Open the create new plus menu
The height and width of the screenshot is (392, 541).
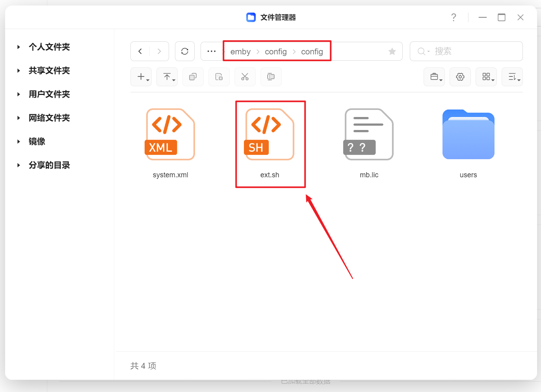tap(141, 77)
